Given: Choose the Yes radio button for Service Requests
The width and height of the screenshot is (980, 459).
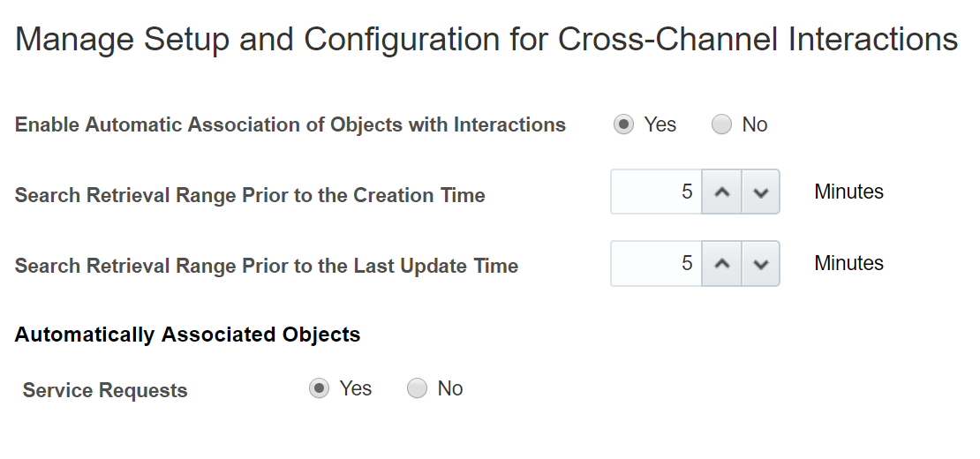Looking at the screenshot, I should 319,389.
